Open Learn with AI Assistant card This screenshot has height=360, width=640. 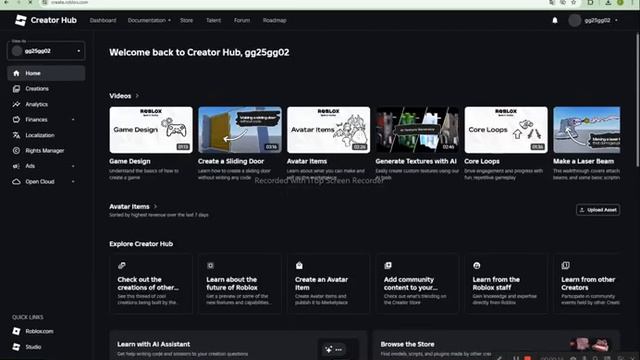coord(238,345)
